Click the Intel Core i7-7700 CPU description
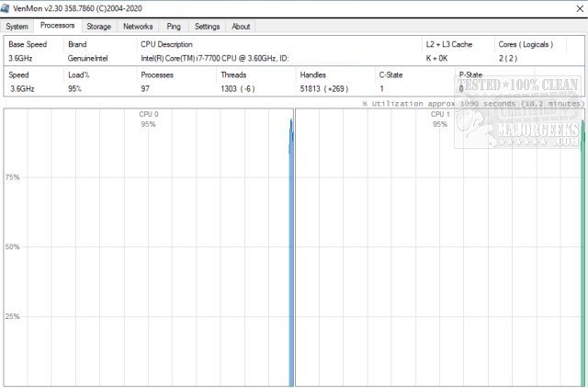The image size is (588, 388). [x=215, y=58]
